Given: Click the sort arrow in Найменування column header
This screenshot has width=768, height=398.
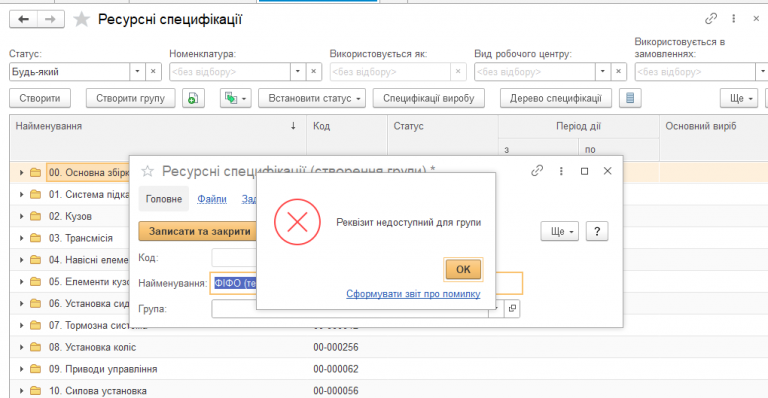Looking at the screenshot, I should pyautogui.click(x=293, y=126).
